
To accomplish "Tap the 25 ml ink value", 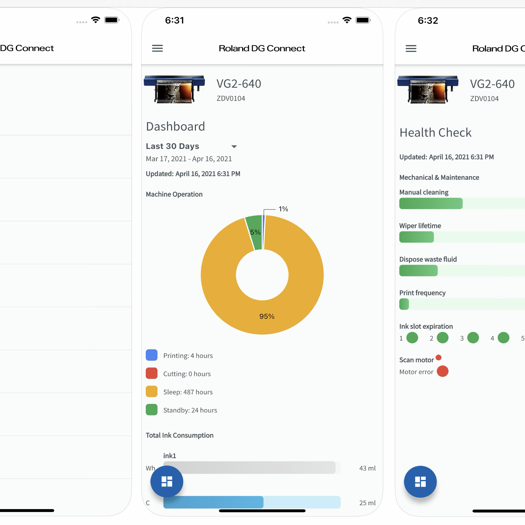I will tap(367, 503).
